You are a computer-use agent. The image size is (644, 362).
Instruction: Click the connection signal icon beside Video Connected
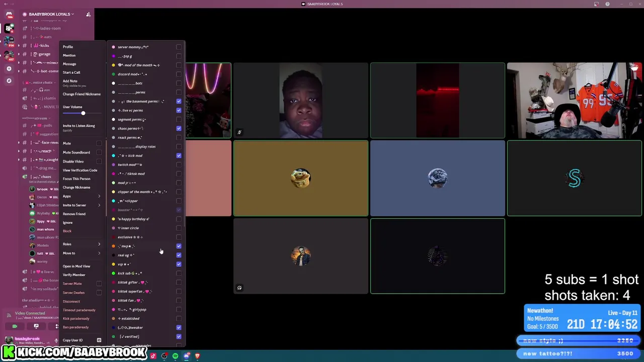9,315
